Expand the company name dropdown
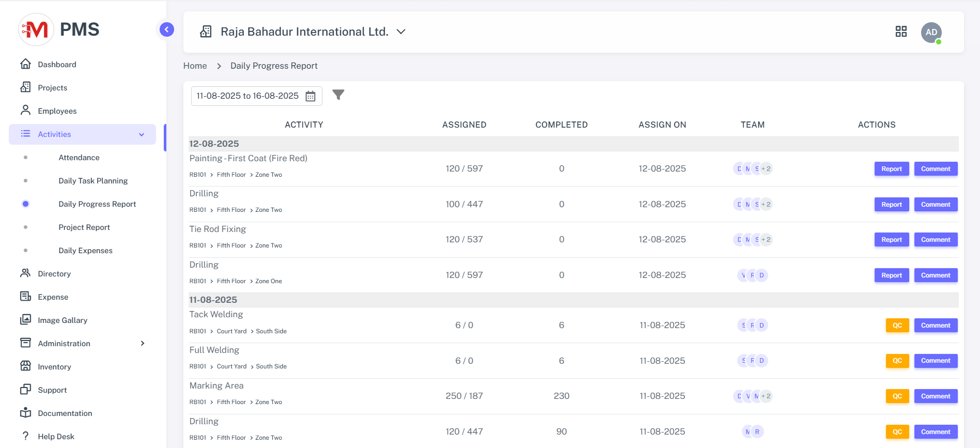980x448 pixels. [401, 32]
